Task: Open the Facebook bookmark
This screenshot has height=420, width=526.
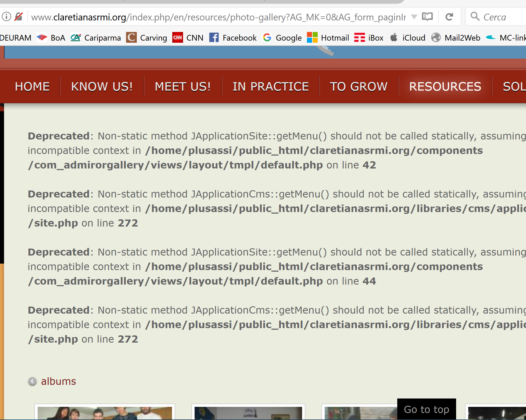Action: click(233, 38)
